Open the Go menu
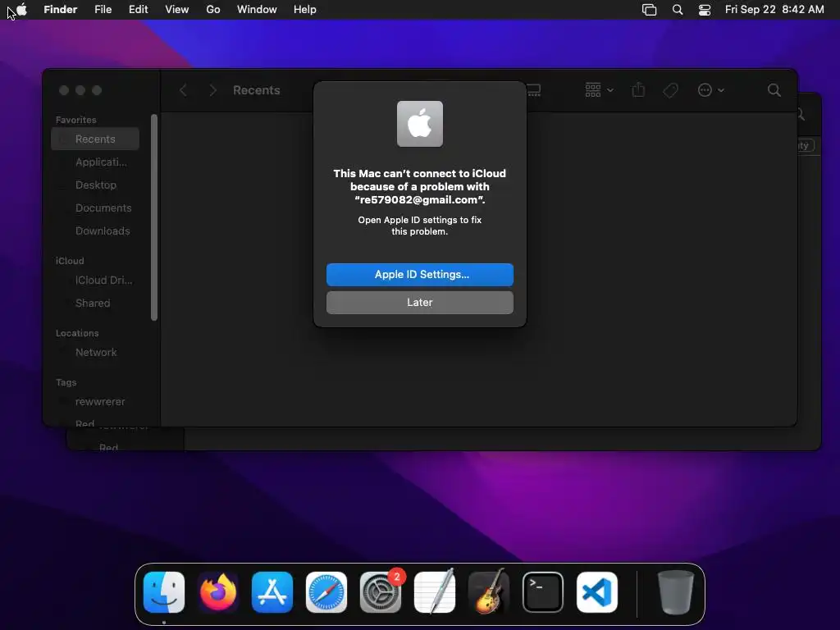 coord(213,9)
